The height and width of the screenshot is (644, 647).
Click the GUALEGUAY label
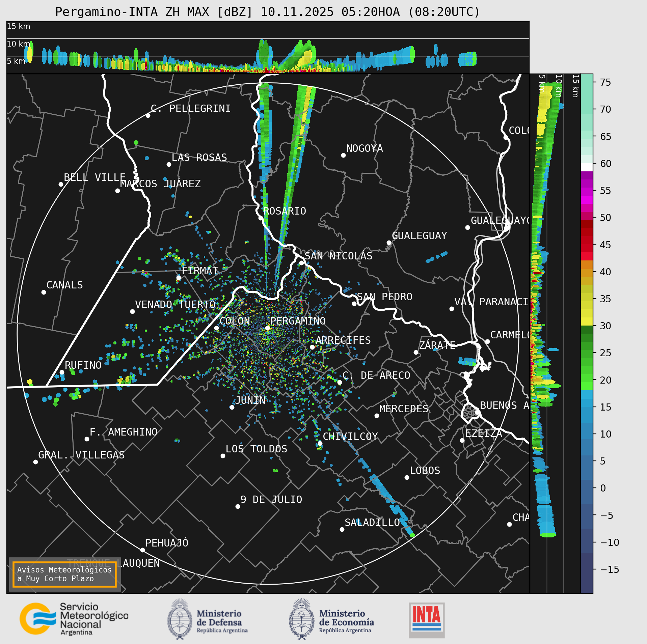[x=419, y=235]
